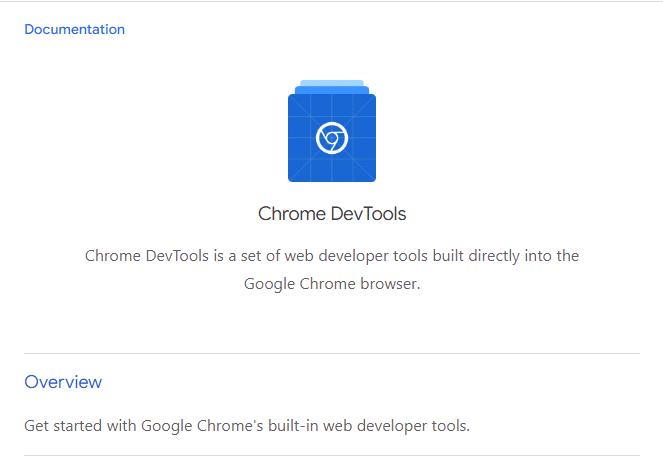Open the Documentation breadcrumb link
This screenshot has width=663, height=457.
[x=74, y=29]
